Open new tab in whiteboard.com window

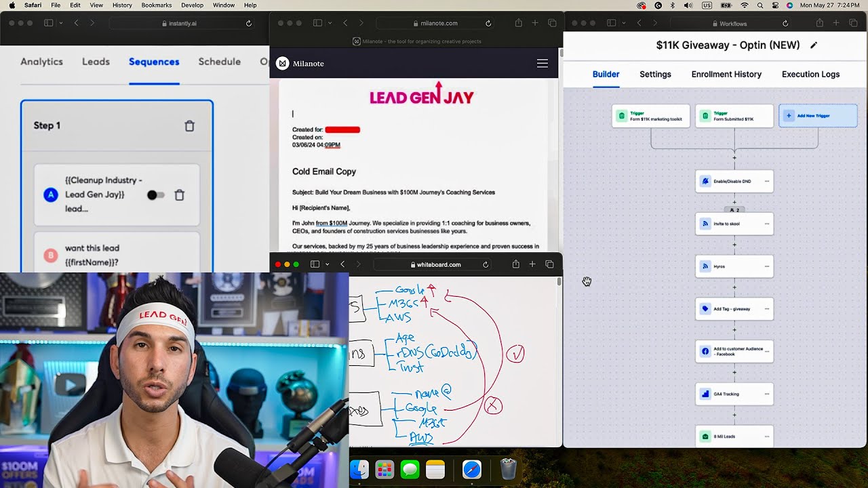point(532,264)
